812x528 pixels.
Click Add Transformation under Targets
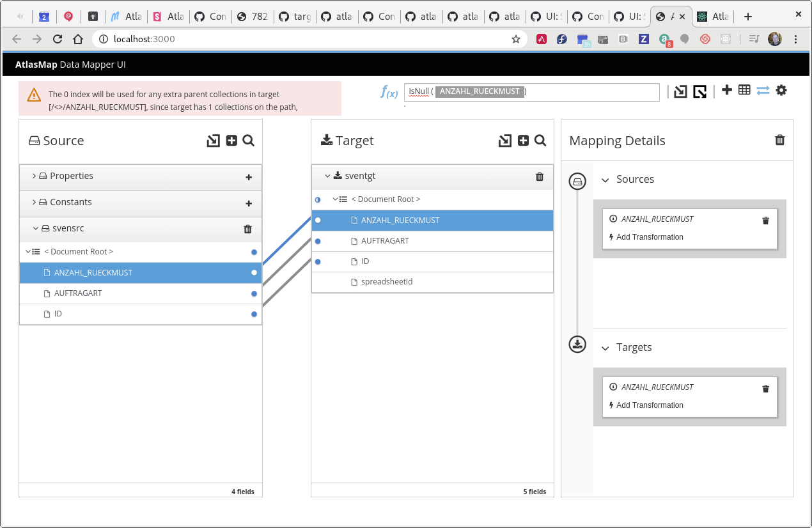tap(649, 405)
